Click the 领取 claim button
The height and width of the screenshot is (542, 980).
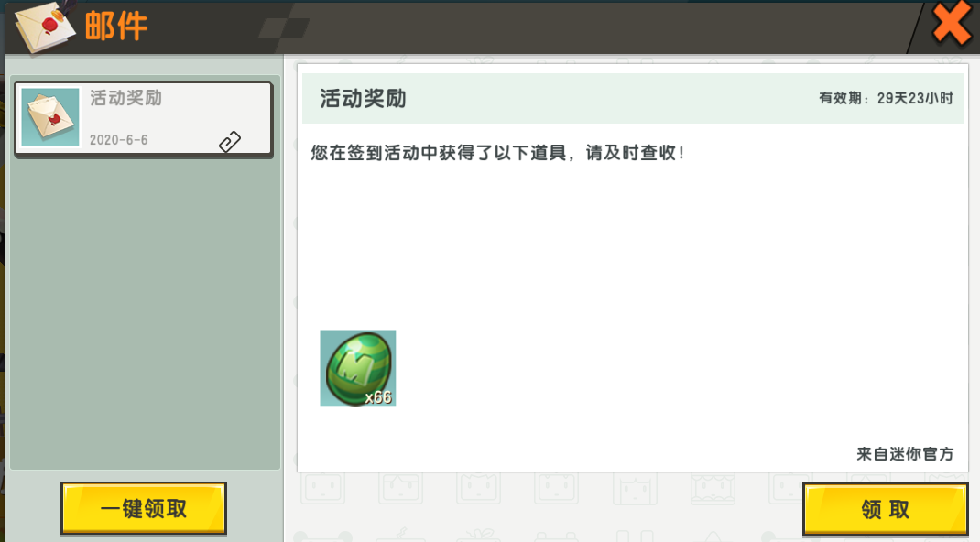(885, 510)
